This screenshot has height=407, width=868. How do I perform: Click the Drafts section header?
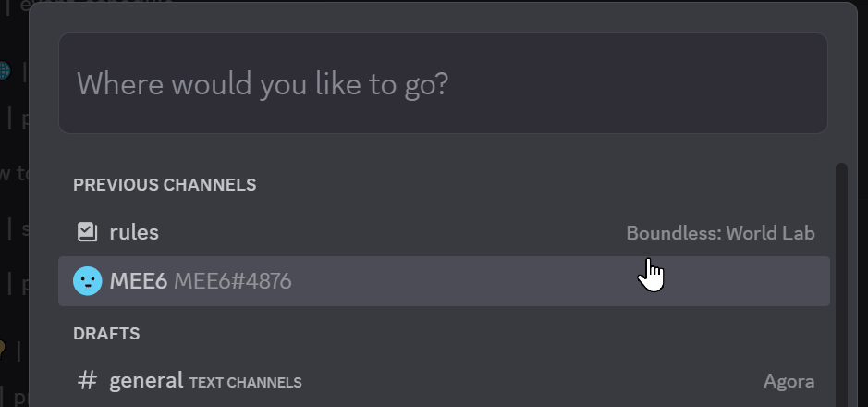(106, 333)
